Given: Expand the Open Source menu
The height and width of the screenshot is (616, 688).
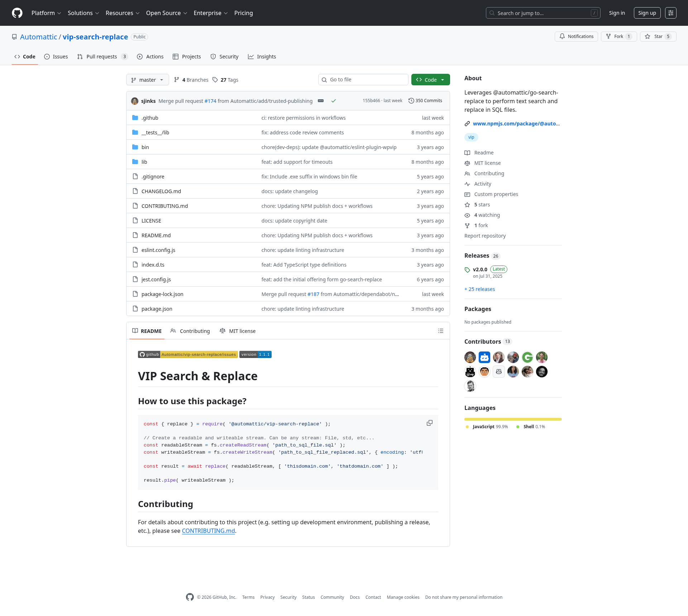Looking at the screenshot, I should tap(167, 13).
